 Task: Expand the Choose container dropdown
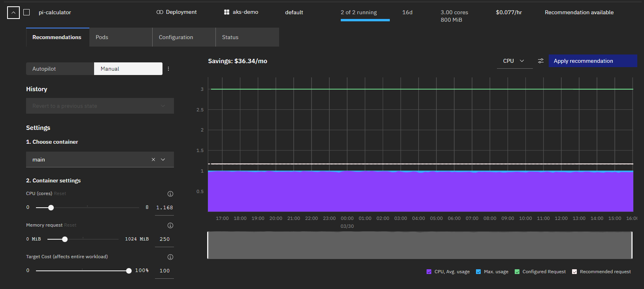163,160
